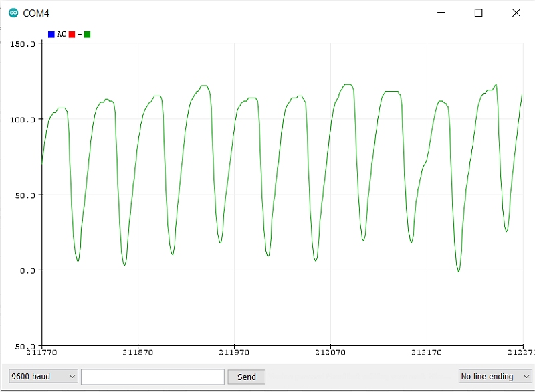Click the COM4 window title text
Viewport: 535px width, 392px height.
pyautogui.click(x=36, y=13)
